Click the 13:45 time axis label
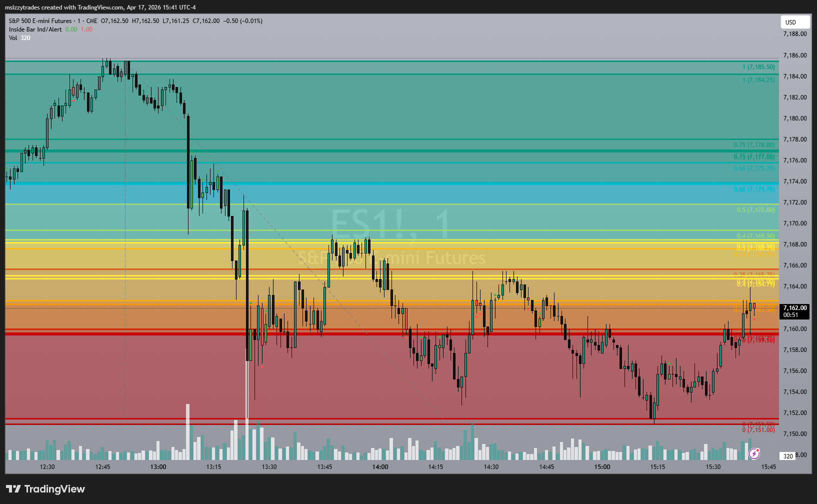 (x=324, y=467)
